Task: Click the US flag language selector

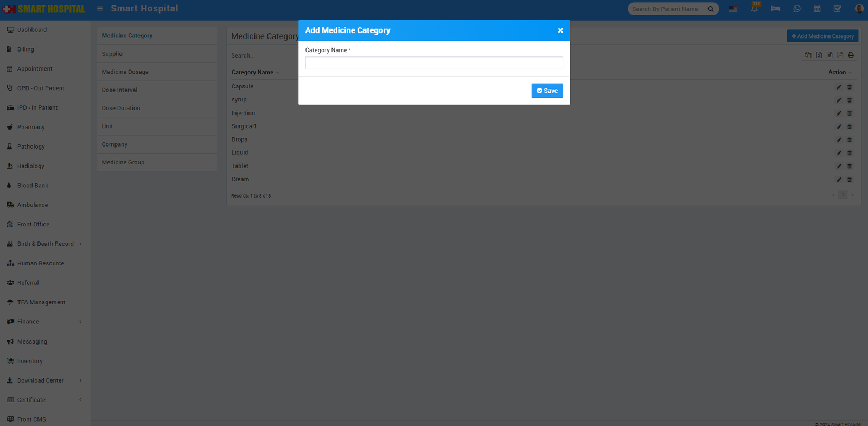Action: tap(733, 9)
